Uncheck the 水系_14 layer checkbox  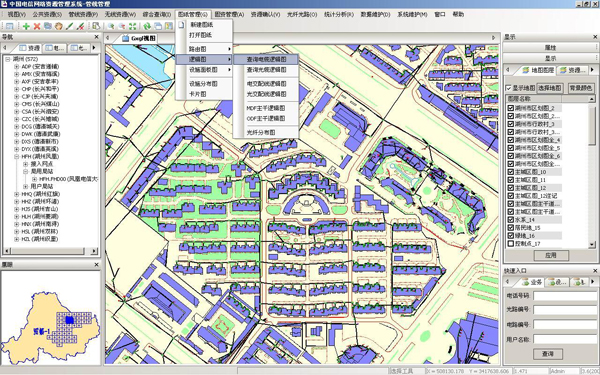tap(510, 220)
